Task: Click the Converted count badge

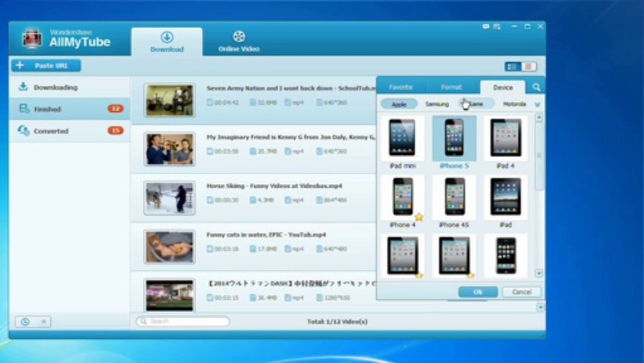Action: coord(115,131)
